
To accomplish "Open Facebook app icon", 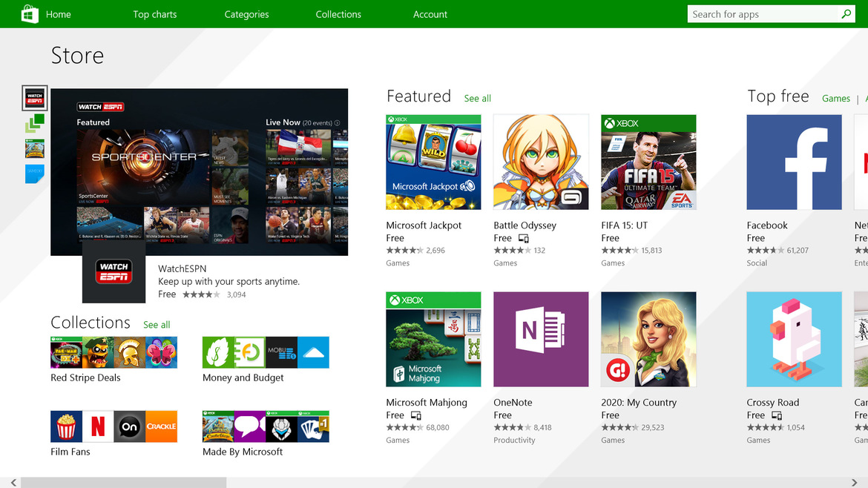I will pos(794,162).
